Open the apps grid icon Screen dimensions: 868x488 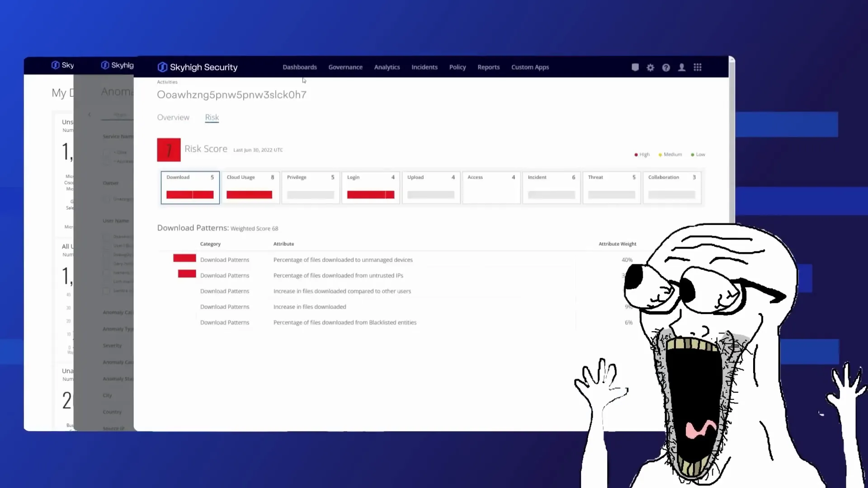698,67
